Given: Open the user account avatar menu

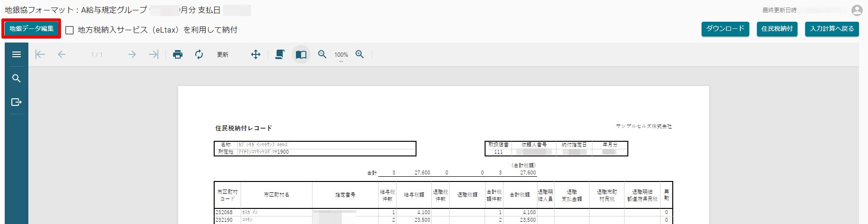Looking at the screenshot, I should tap(857, 10).
